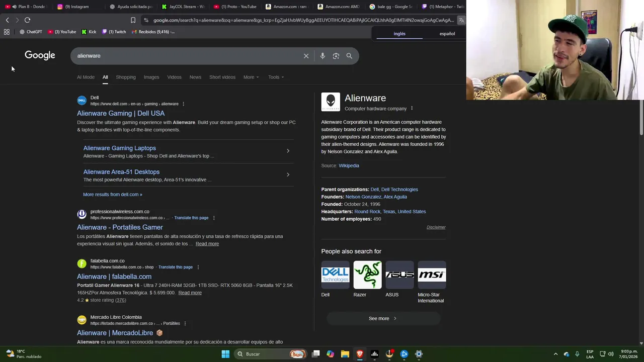Image resolution: width=644 pixels, height=362 pixels.
Task: Expand Alienware Gaming Laptops sitelink arrow
Action: pos(288,151)
